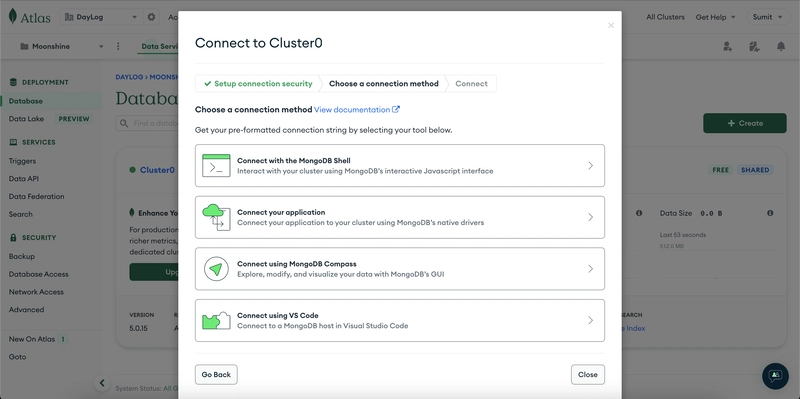Screen dimensions: 800x399
Task: Open the notification bell icon
Action: 781,46
